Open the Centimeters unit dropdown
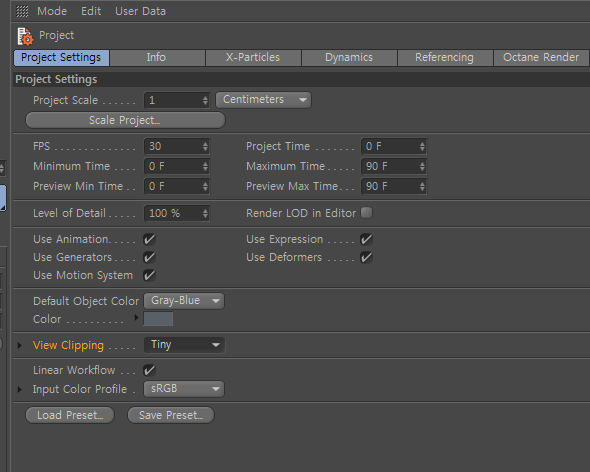 coord(263,100)
